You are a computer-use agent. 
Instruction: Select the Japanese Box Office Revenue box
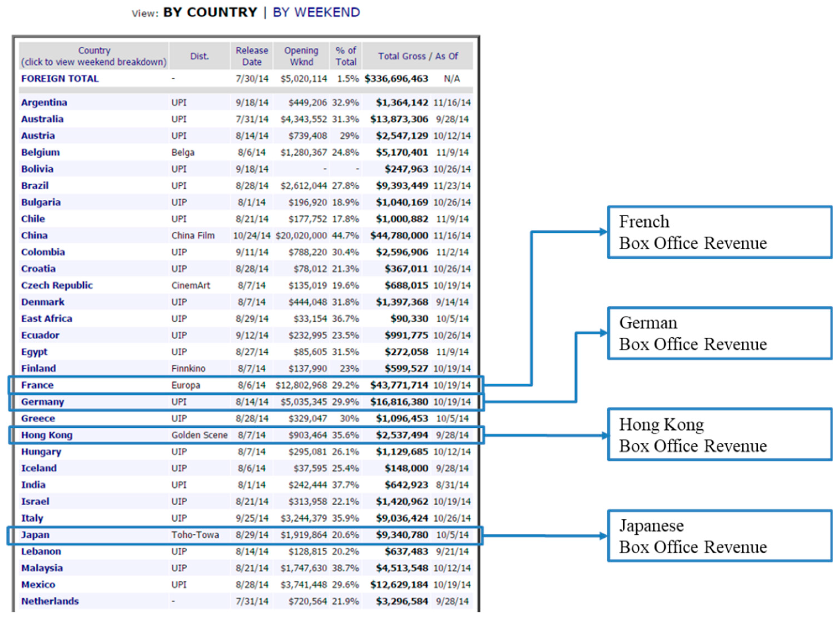tap(719, 536)
